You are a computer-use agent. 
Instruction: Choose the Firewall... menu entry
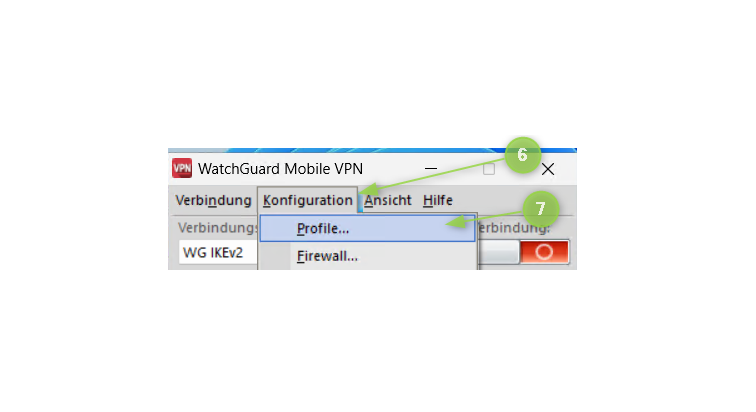click(x=367, y=256)
